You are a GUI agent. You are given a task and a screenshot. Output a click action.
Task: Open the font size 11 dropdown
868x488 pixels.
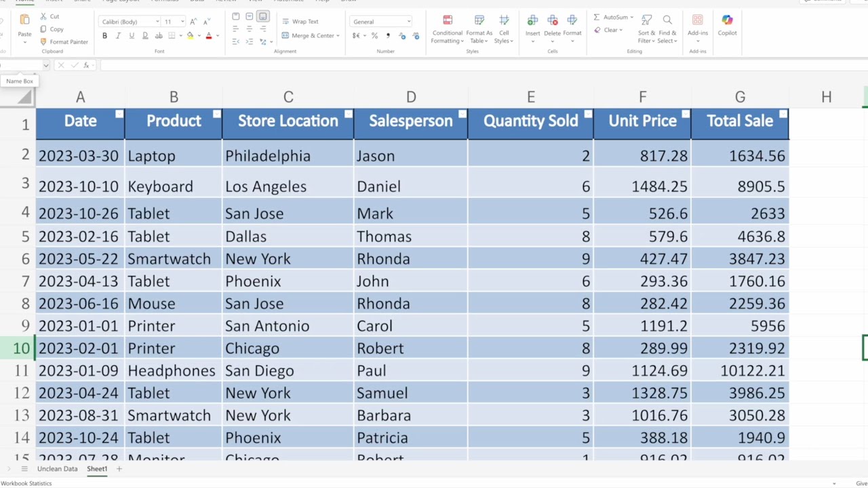click(x=182, y=22)
